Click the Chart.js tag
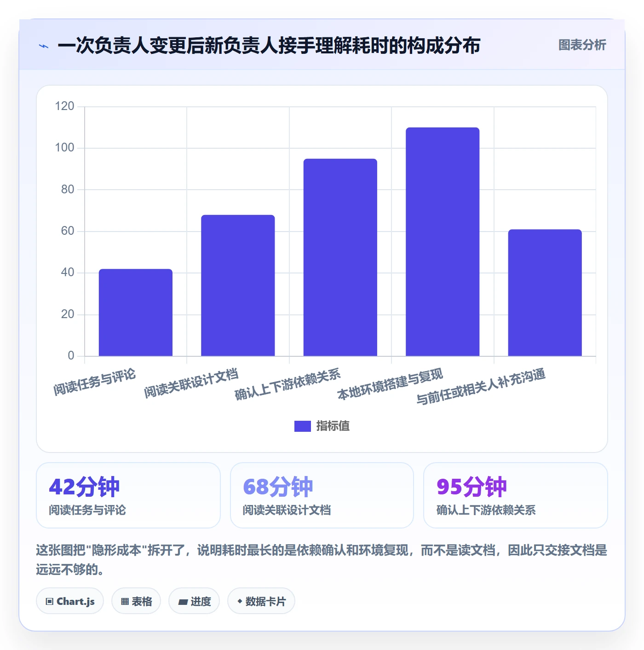The image size is (644, 650). coord(70,601)
